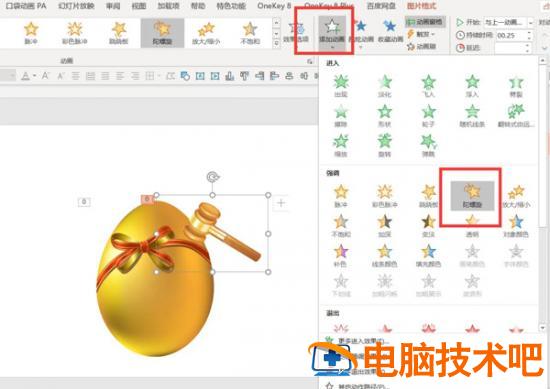This screenshot has width=550, height=389.
Task: Pick 脉冲 in the ribbon animation gallery
Action: point(31,33)
